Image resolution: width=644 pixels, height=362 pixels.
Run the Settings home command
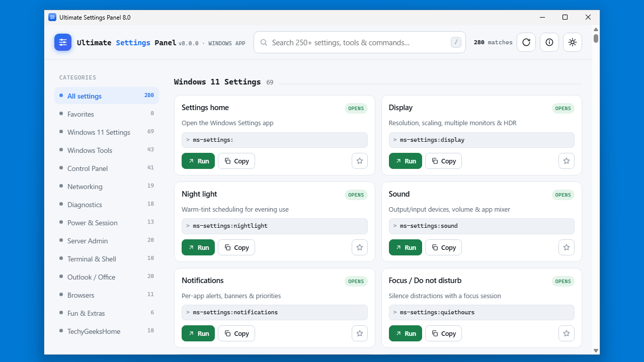point(198,161)
